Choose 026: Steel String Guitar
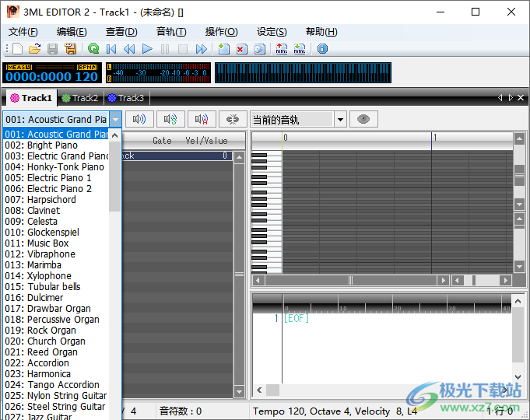Screen dimensions: 530x420 [x=56, y=407]
